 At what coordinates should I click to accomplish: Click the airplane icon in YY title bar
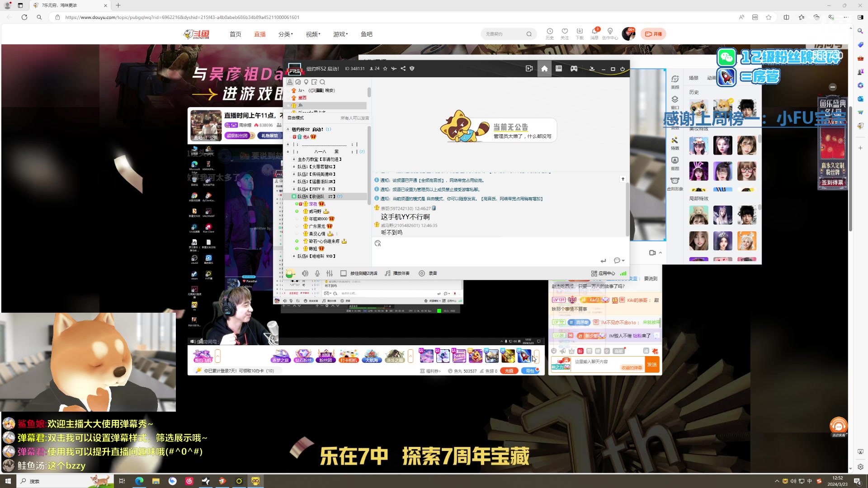coord(394,69)
